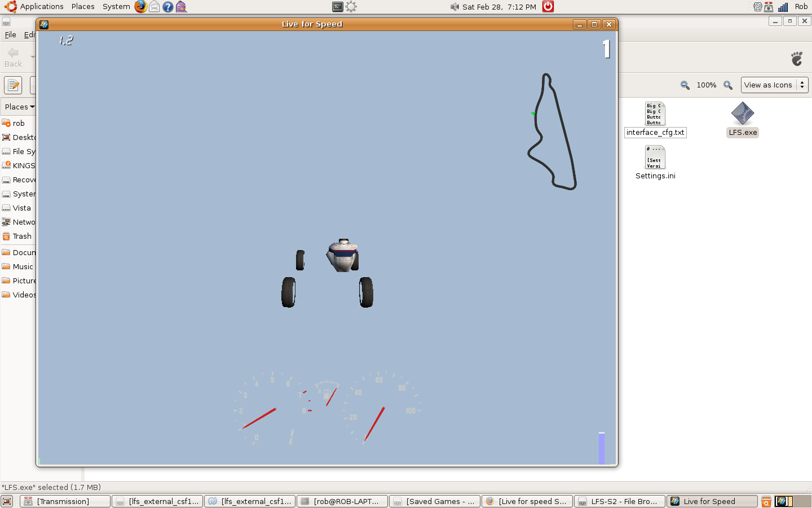Open the blue Help launcher icon
Screen dimensions: 812x508
(x=168, y=7)
